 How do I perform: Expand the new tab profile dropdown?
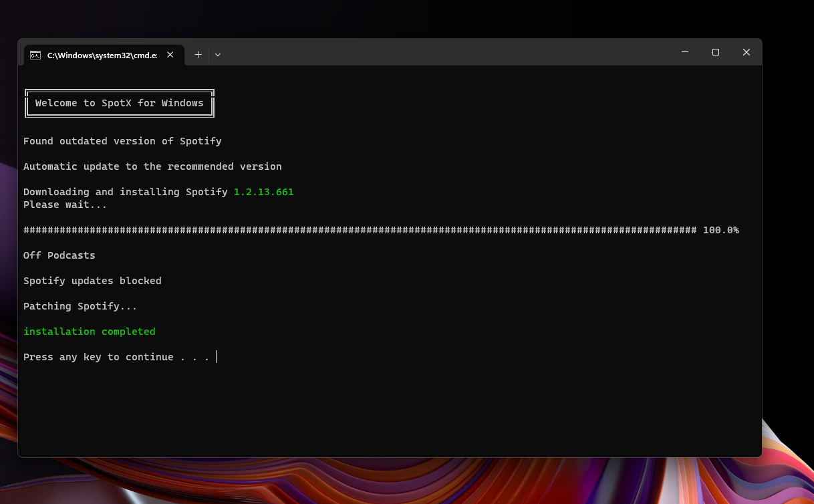(x=218, y=55)
